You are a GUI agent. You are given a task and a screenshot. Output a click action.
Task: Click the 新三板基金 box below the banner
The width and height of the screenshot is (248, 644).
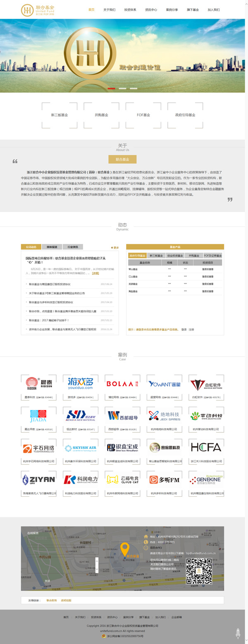pos(60,115)
